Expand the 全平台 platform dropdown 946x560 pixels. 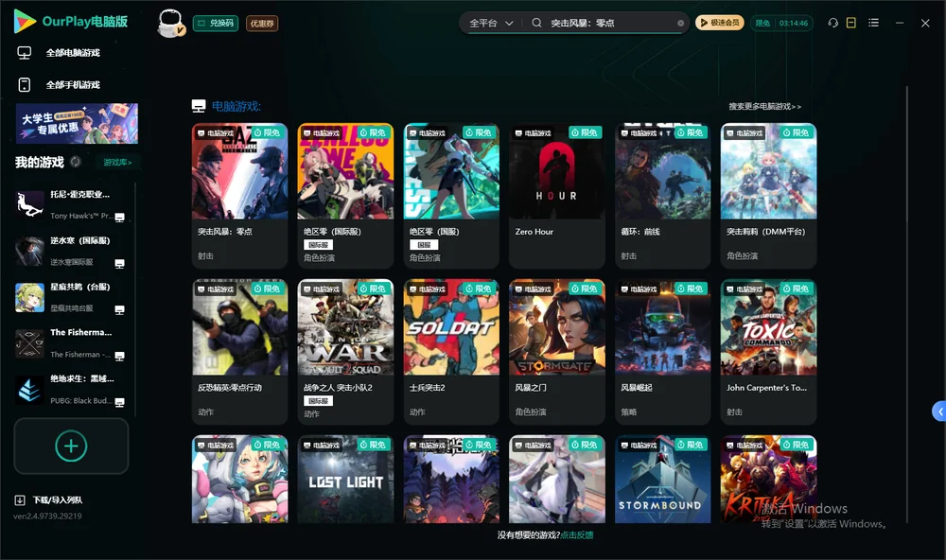[x=491, y=23]
